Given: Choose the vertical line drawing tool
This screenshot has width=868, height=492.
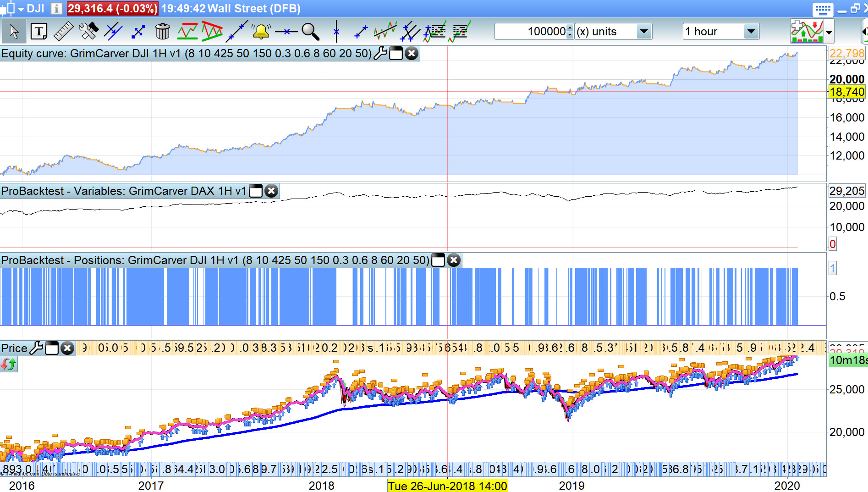Looking at the screenshot, I should click(x=336, y=32).
